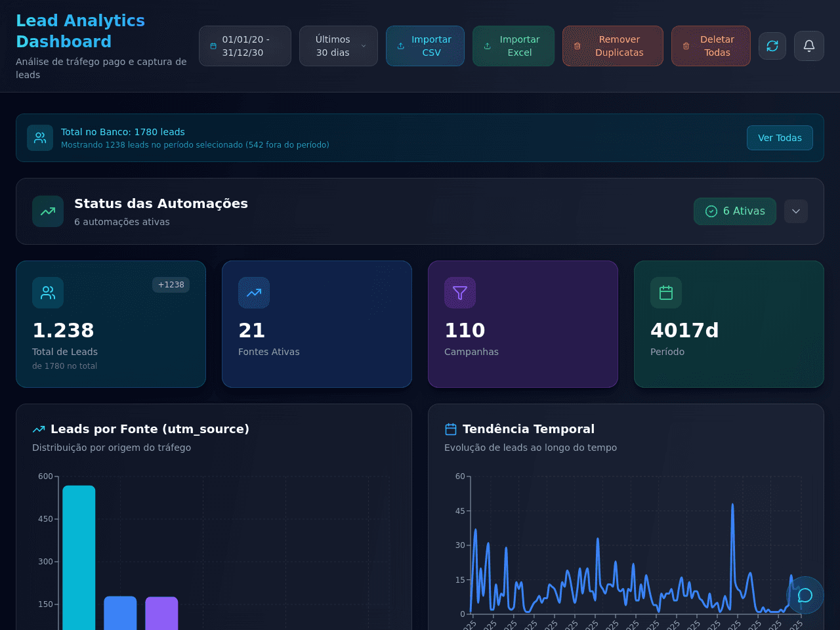Click the refresh icon in the header
Screen dimensions: 840x630
772,46
